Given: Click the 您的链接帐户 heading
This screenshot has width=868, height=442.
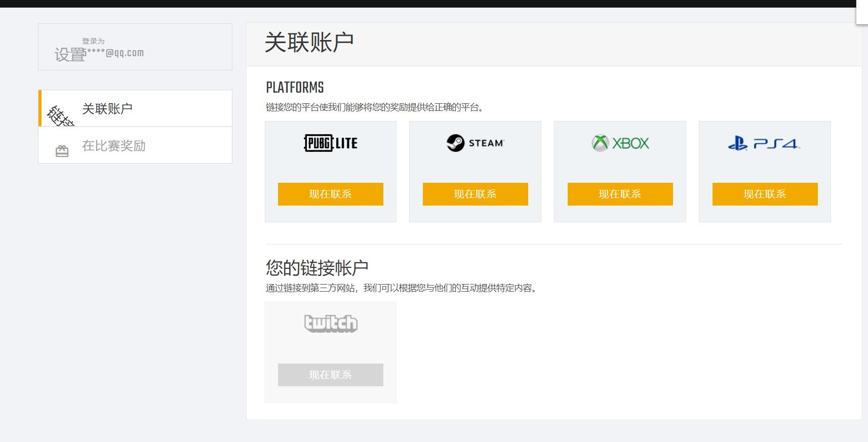Looking at the screenshot, I should (317, 267).
